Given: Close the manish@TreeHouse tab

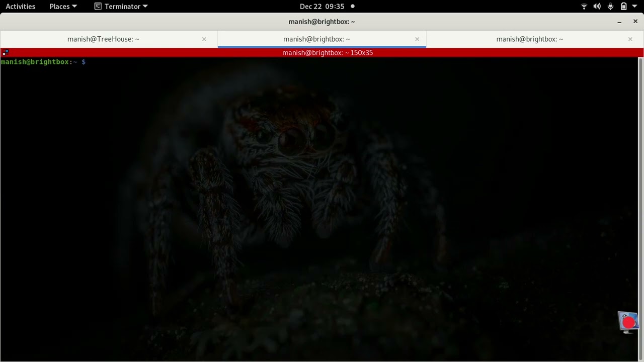Looking at the screenshot, I should [204, 39].
